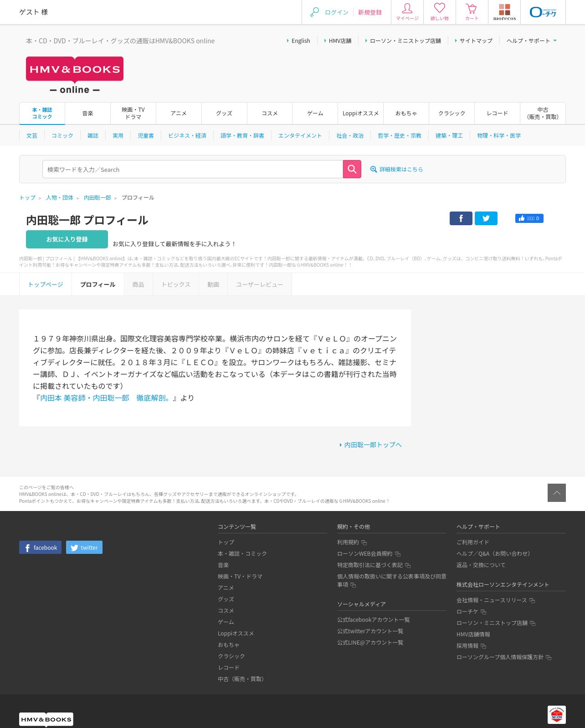Open footer ローチケ link
The width and height of the screenshot is (585, 728).
click(x=467, y=611)
